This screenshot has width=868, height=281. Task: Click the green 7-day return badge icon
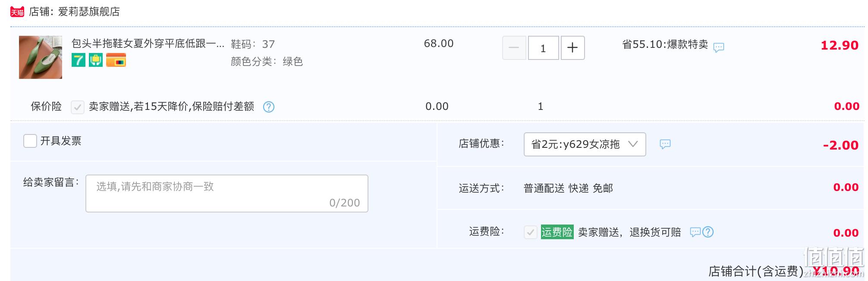pos(78,60)
